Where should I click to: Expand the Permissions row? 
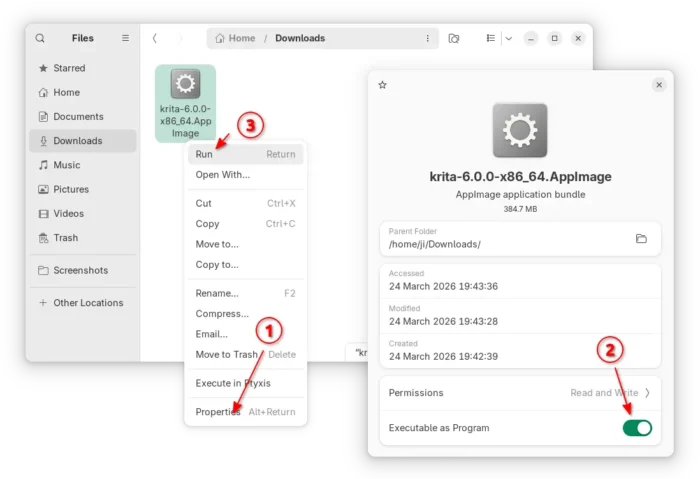pos(520,393)
